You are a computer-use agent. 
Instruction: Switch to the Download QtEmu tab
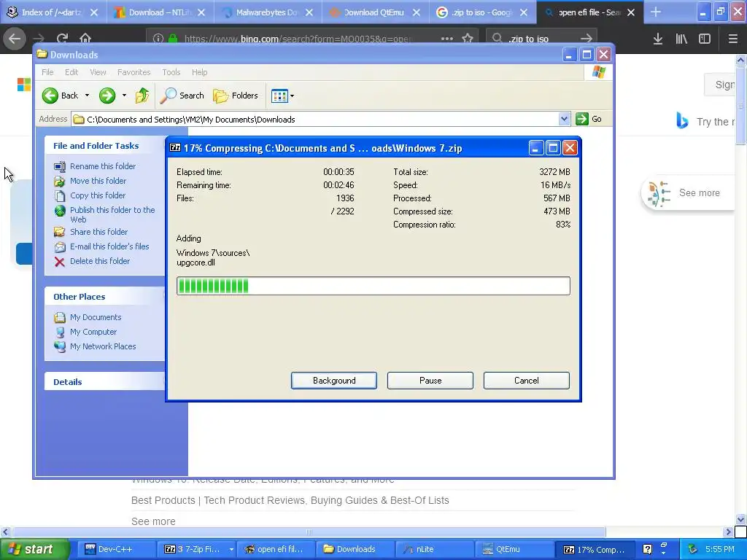coord(374,12)
